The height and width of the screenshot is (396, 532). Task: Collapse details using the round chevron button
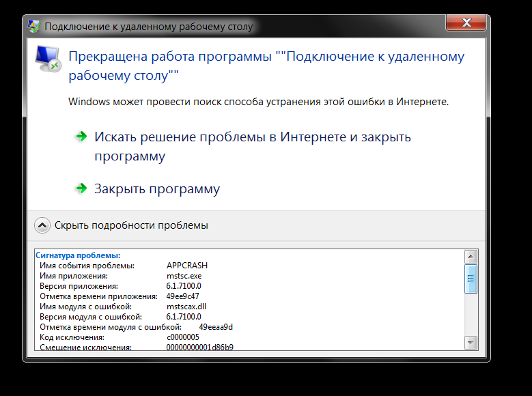point(42,225)
